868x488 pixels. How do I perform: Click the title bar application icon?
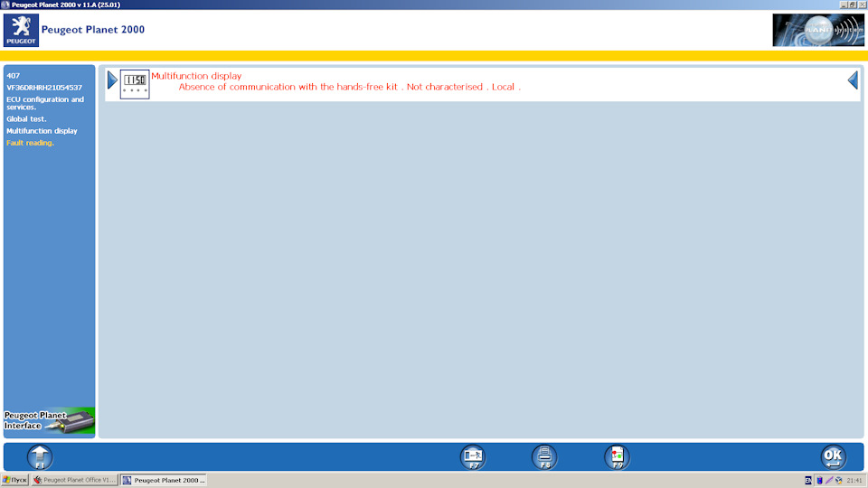pos(5,5)
